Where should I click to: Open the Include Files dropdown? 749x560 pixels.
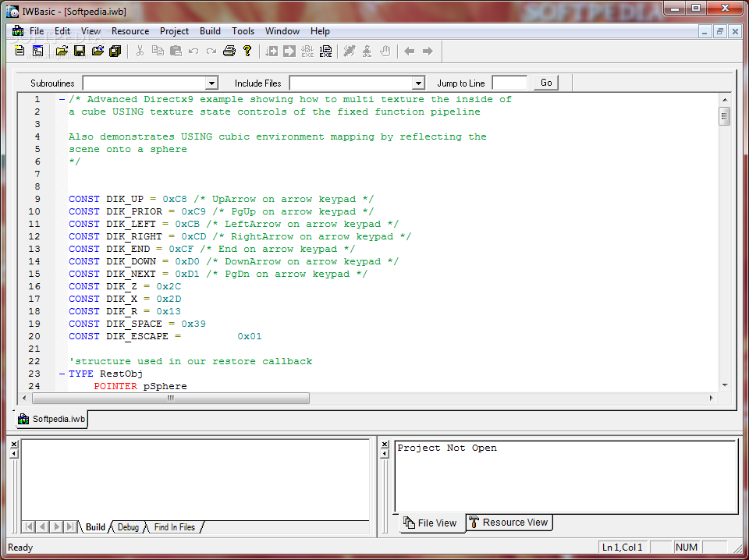coord(418,83)
